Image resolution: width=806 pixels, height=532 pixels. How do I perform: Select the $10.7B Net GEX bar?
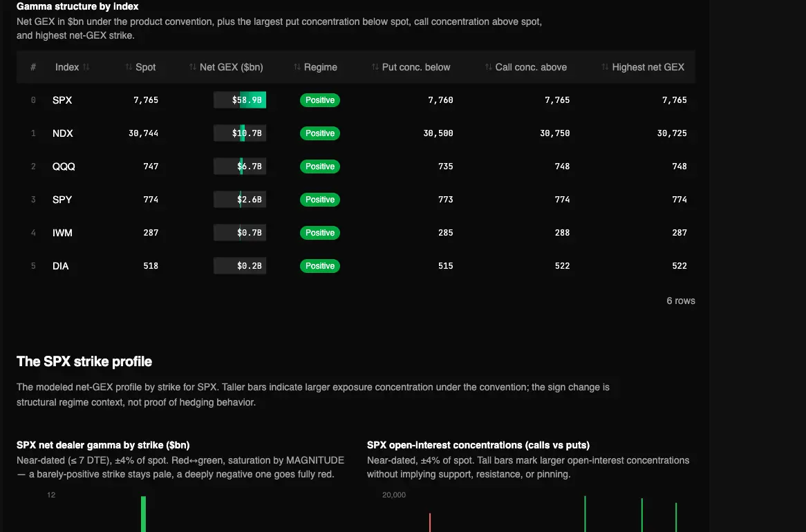(x=240, y=133)
